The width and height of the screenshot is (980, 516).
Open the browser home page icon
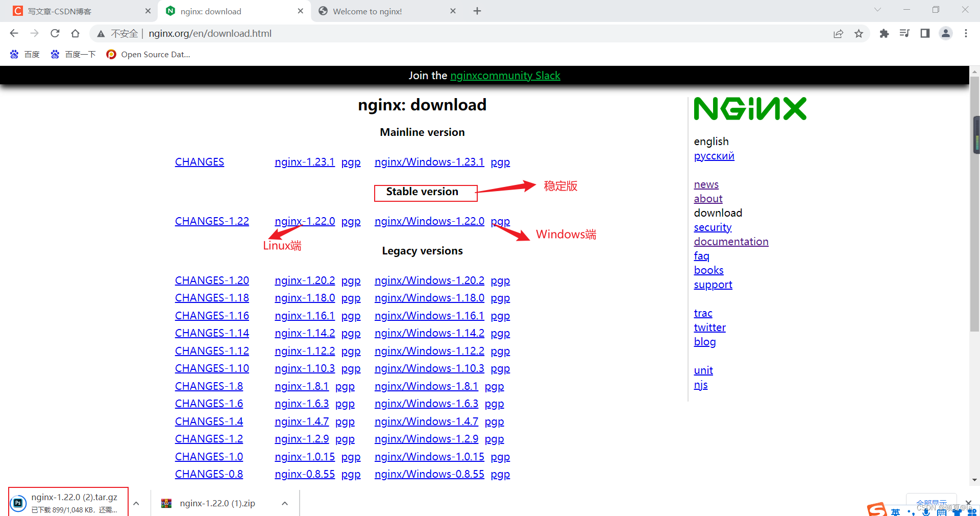coord(75,33)
